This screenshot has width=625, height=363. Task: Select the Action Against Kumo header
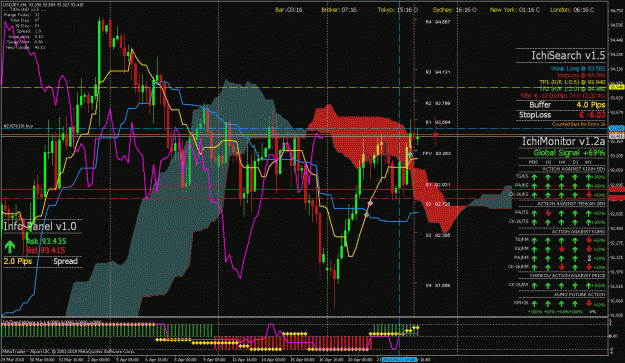pyautogui.click(x=578, y=232)
